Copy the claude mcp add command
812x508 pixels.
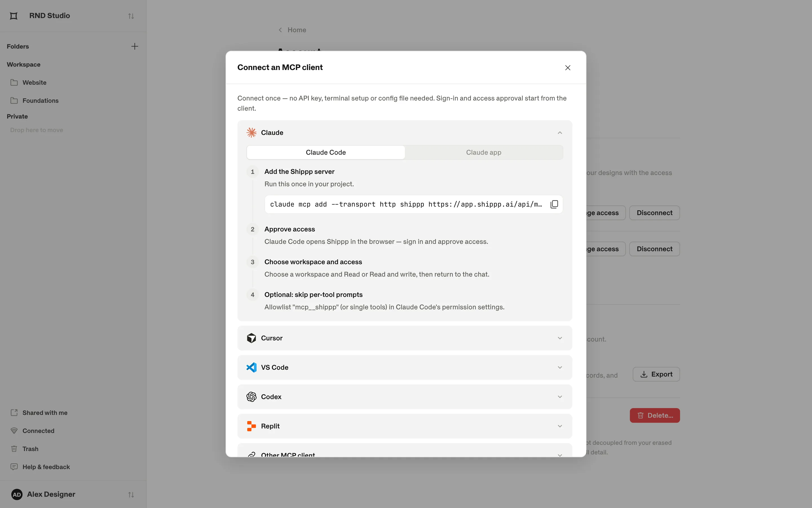pyautogui.click(x=554, y=204)
